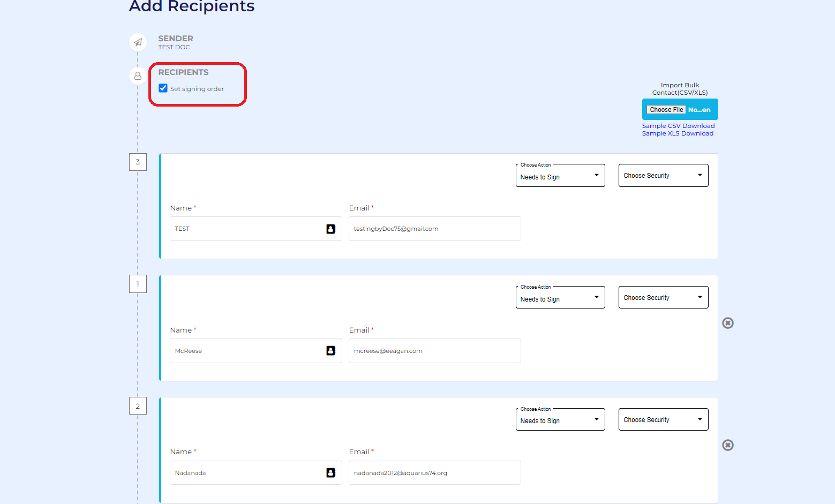
Task: Click the recipients person step icon
Action: [138, 76]
